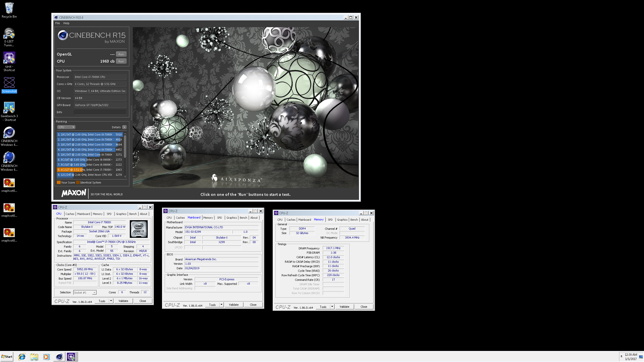Open the Socket #1 selection dropdown
The width and height of the screenshot is (644, 362).
coord(85,292)
